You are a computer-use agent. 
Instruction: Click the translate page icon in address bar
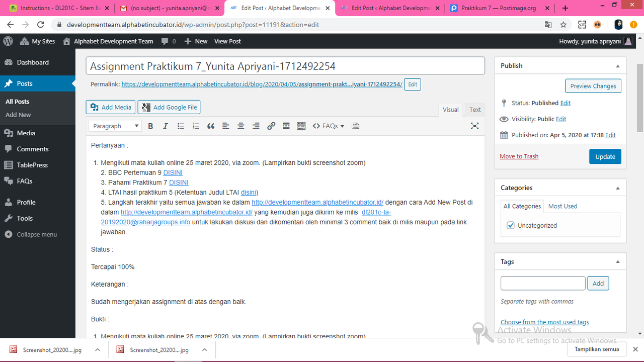point(548,25)
